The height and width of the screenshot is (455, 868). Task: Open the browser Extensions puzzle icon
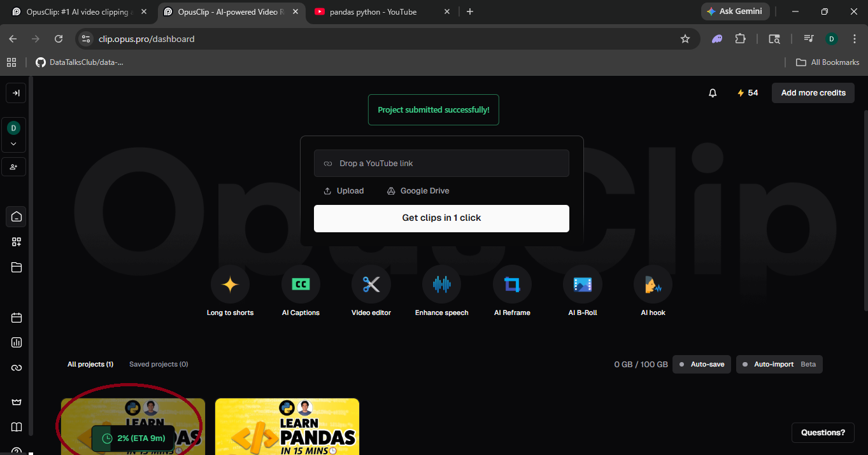tap(740, 39)
